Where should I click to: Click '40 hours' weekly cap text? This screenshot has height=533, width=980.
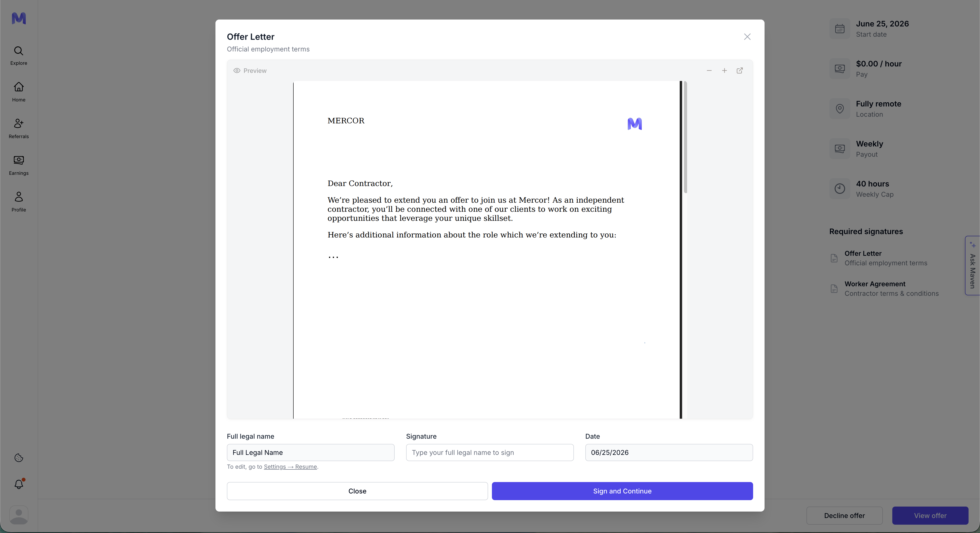pos(872,184)
